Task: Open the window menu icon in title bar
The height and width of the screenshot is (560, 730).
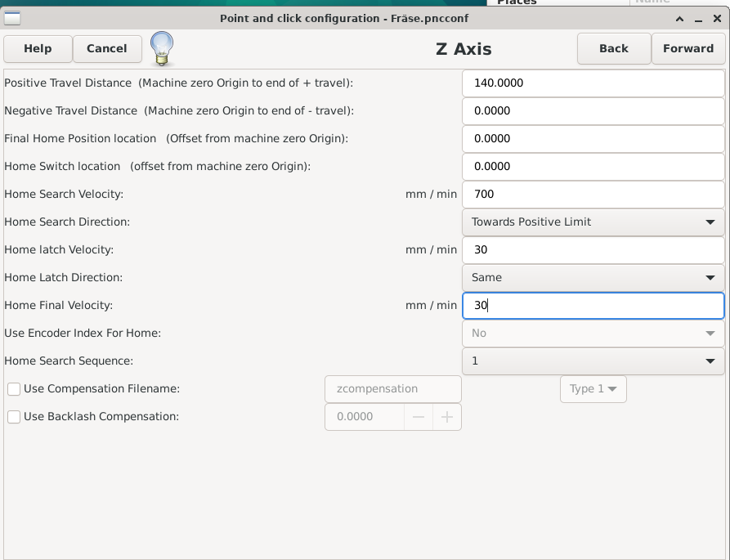Action: tap(14, 19)
